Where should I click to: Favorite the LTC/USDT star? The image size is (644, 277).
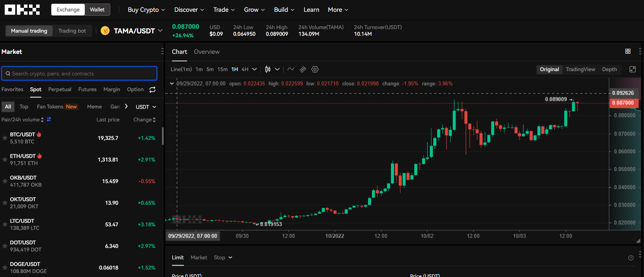coord(5,224)
